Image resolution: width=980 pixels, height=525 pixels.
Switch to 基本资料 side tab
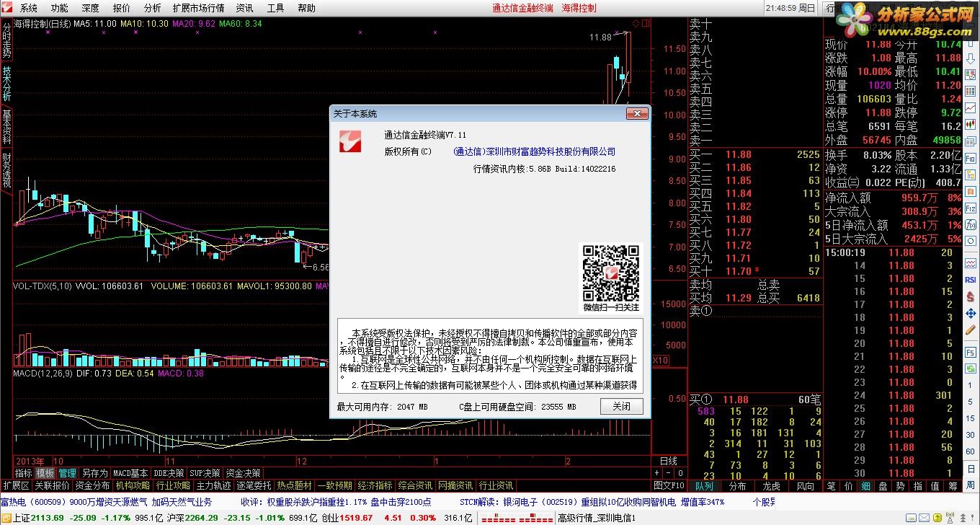pyautogui.click(x=6, y=126)
